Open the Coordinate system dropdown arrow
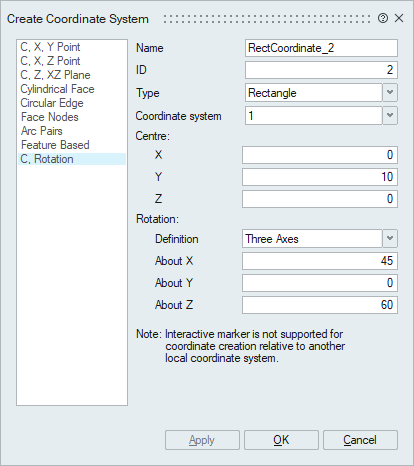The image size is (414, 466). click(x=390, y=116)
